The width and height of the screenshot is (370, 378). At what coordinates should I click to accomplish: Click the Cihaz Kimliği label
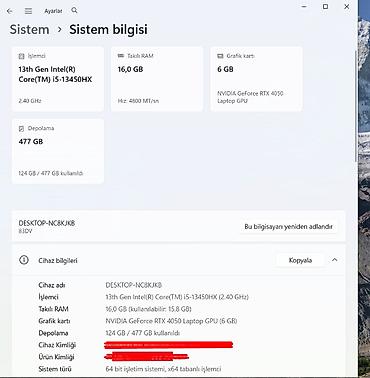click(57, 345)
